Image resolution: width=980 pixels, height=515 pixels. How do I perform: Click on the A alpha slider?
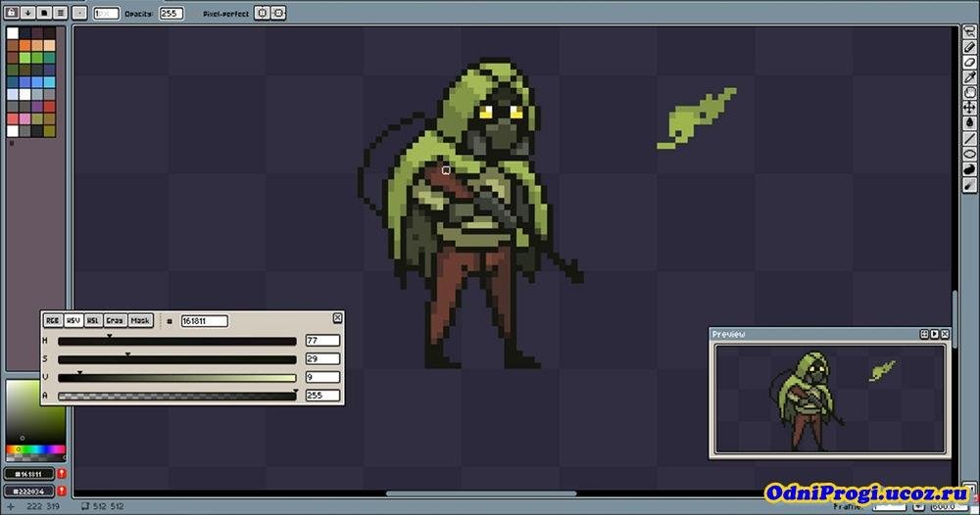176,396
